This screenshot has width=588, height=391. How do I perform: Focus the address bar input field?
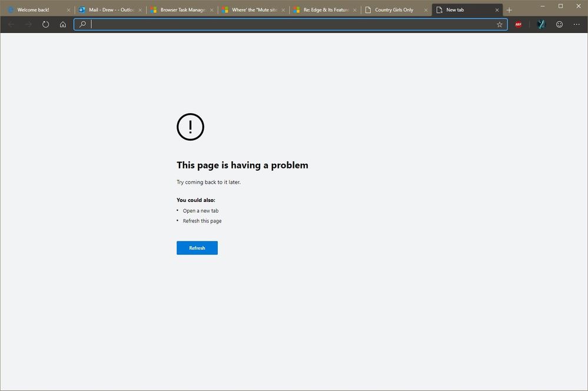point(291,24)
